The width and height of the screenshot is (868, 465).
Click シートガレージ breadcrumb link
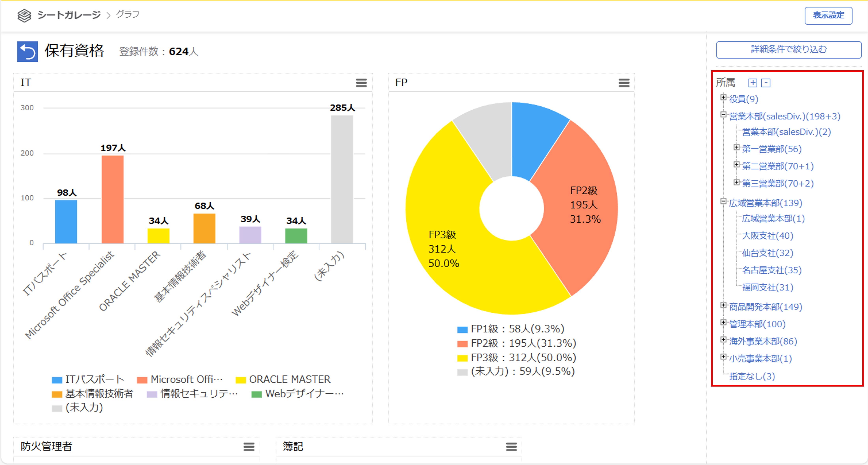tap(69, 15)
